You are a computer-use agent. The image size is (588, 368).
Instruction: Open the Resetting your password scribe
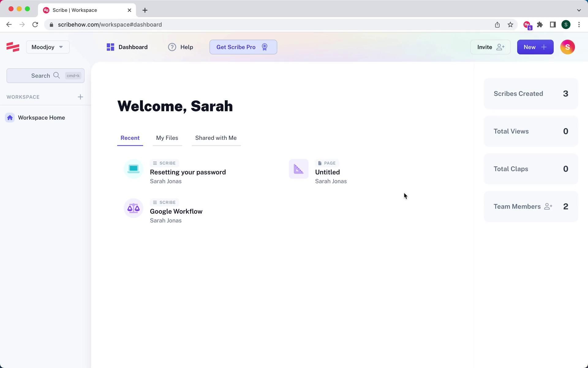point(188,172)
